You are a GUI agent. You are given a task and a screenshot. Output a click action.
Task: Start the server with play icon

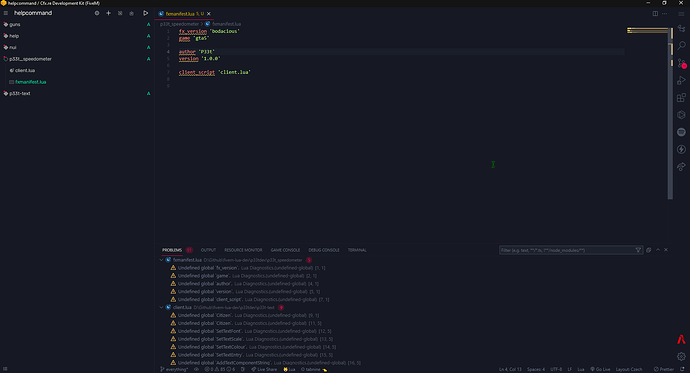[x=145, y=13]
